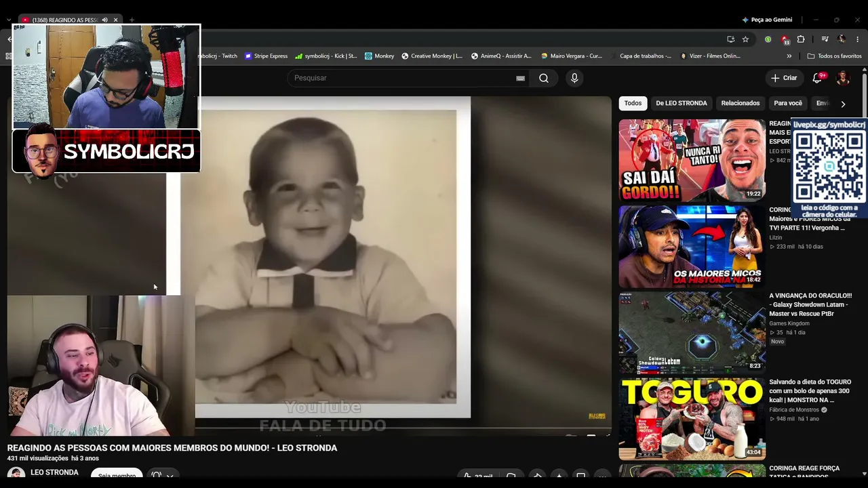Open the Chrome three-dot menu
The width and height of the screenshot is (868, 488).
click(858, 39)
